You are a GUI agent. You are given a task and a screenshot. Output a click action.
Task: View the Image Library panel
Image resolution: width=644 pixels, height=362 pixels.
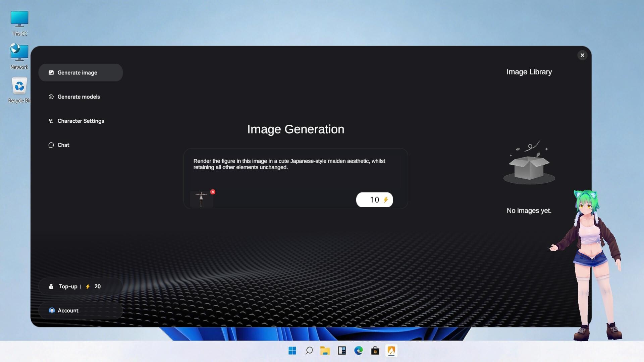tap(529, 72)
